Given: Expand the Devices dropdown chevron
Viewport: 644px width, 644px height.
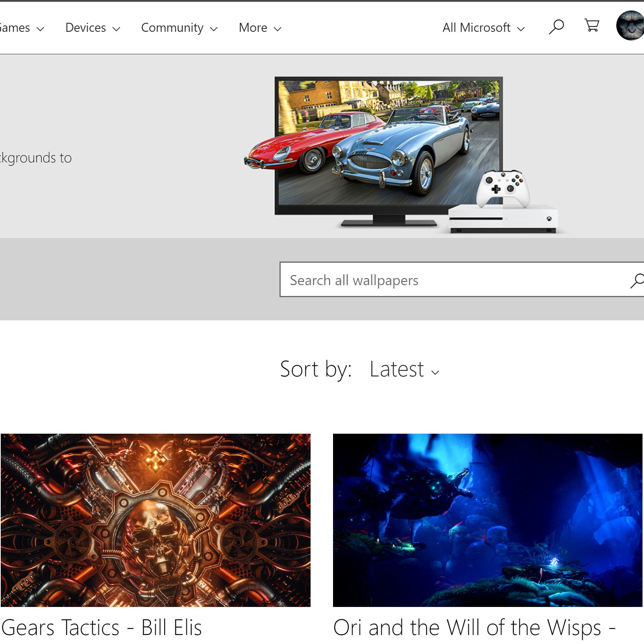Looking at the screenshot, I should pyautogui.click(x=116, y=28).
